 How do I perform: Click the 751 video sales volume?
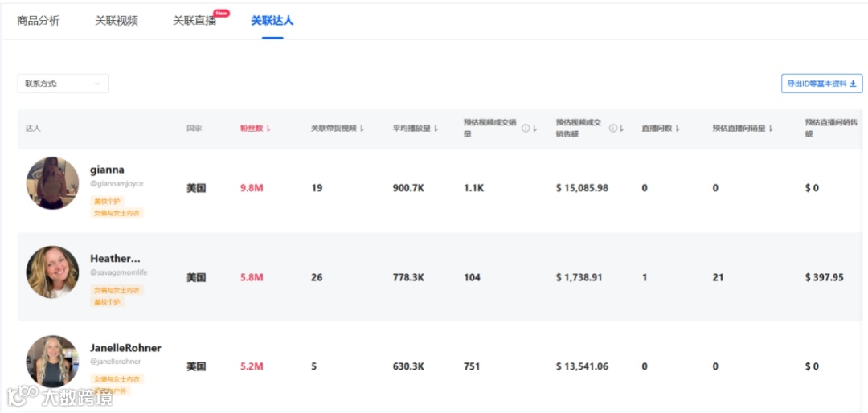[472, 366]
